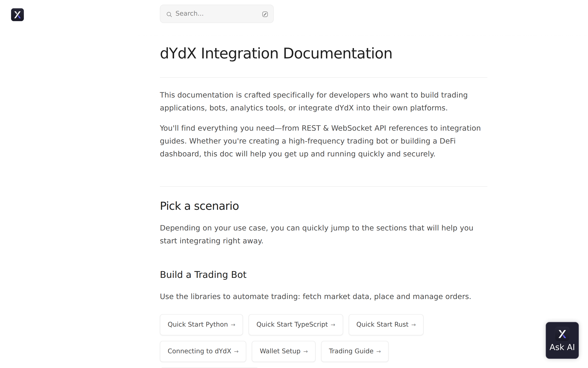Click the 'dYdX Integration Documentation' heading
This screenshot has height=368, width=588.
coord(276,53)
